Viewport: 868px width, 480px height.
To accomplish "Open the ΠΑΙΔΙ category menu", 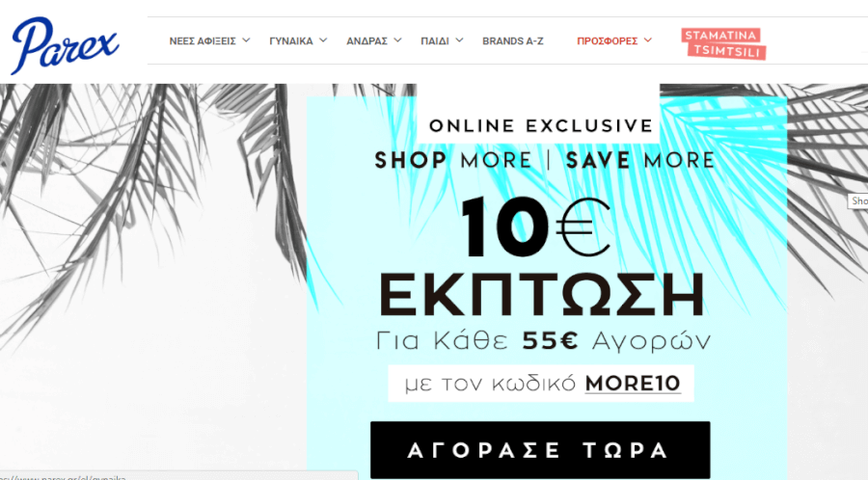I will point(435,40).
